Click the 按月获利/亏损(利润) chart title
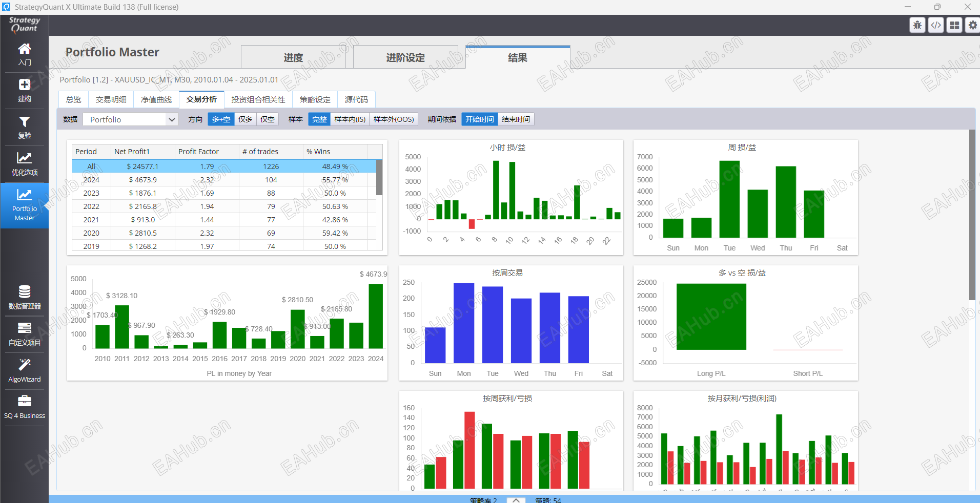The image size is (980, 503). [x=742, y=399]
